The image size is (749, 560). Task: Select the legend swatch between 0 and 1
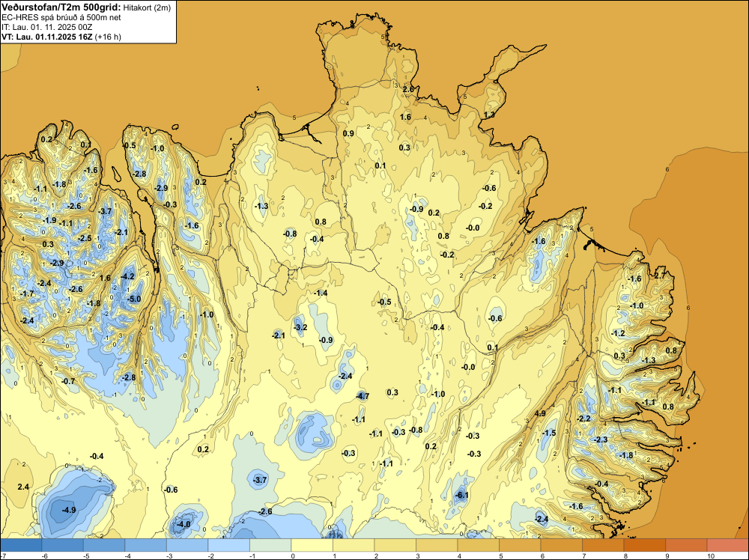312,545
